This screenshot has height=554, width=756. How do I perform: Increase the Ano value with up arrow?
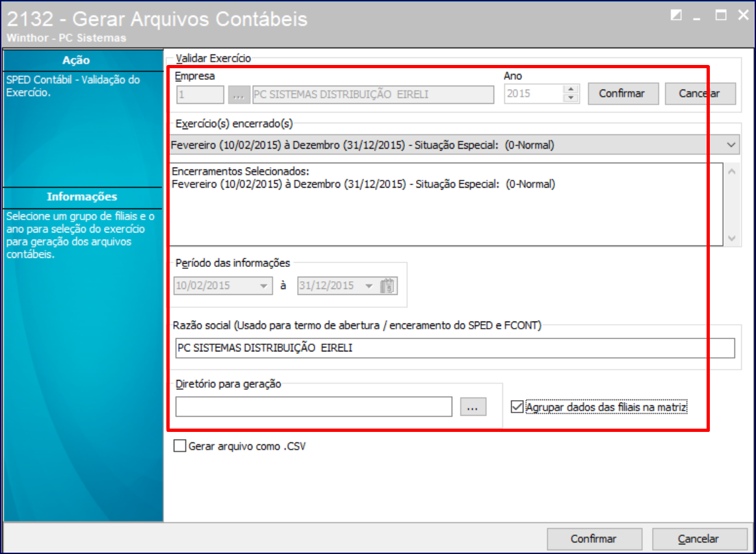point(571,89)
